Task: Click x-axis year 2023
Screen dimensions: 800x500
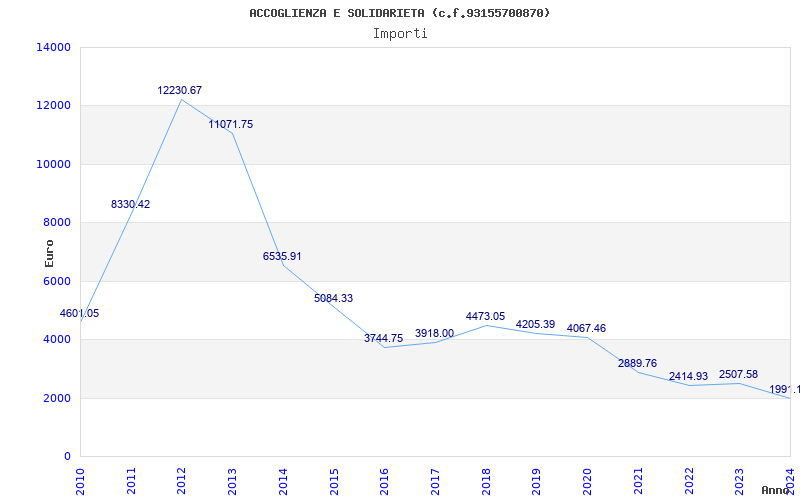Action: [x=739, y=481]
